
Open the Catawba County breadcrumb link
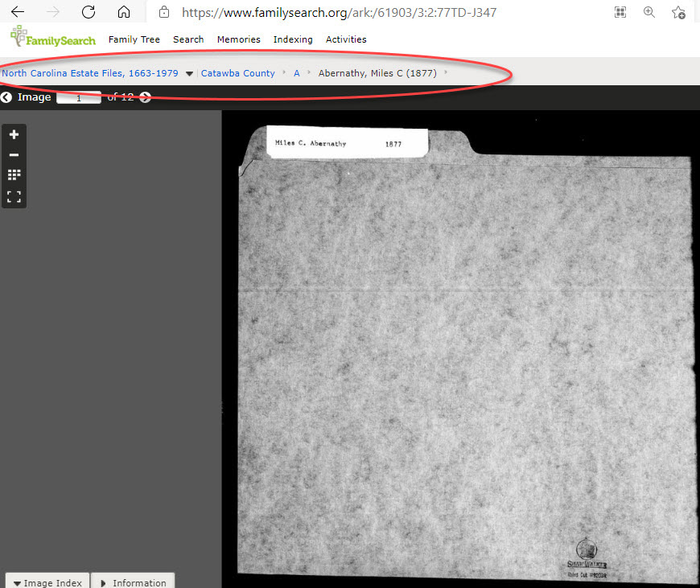tap(237, 72)
